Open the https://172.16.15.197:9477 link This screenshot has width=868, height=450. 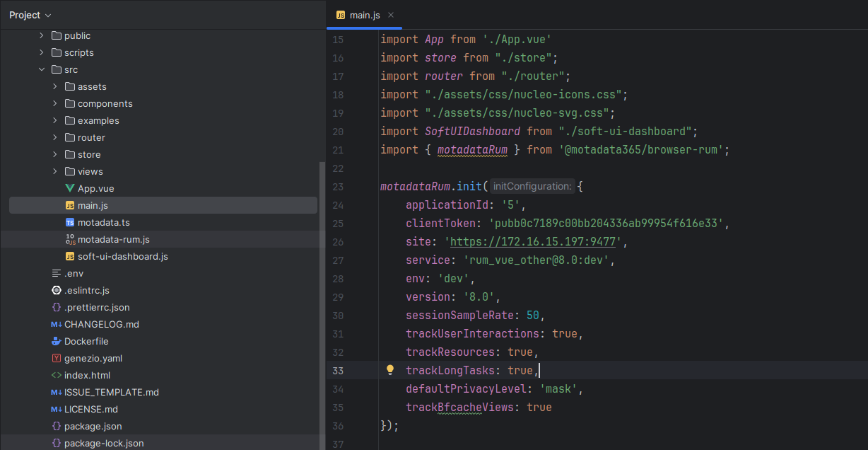pyautogui.click(x=535, y=242)
